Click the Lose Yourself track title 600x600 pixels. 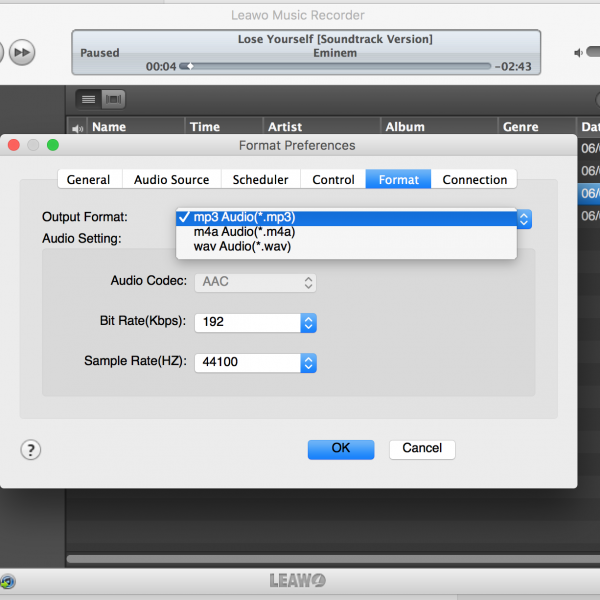click(x=335, y=39)
